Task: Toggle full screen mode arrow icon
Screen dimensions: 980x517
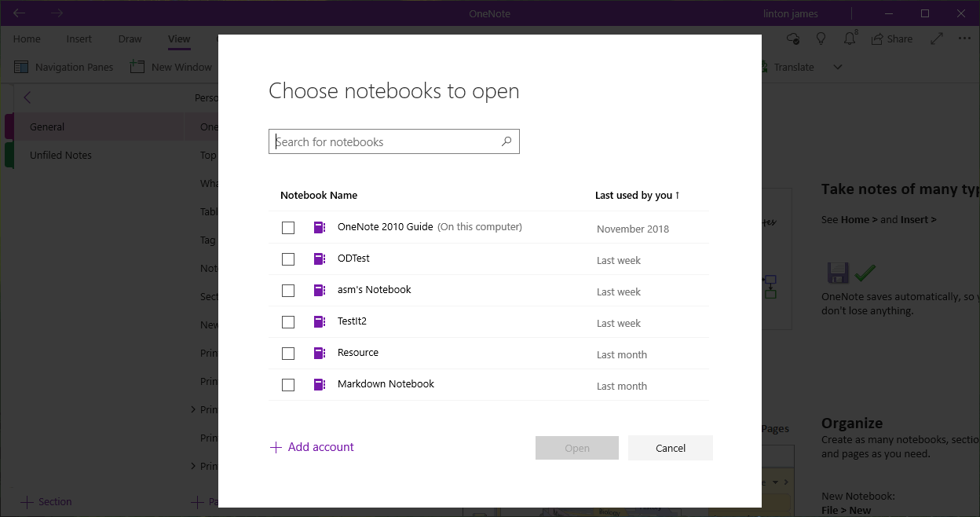Action: [937, 38]
